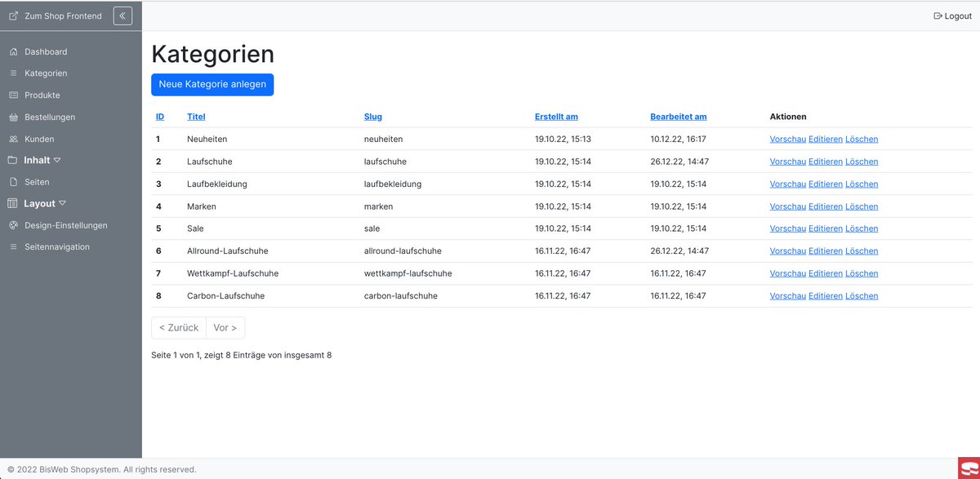
Task: Click the title cell Carbon-Laufschuhe
Action: [x=225, y=295]
